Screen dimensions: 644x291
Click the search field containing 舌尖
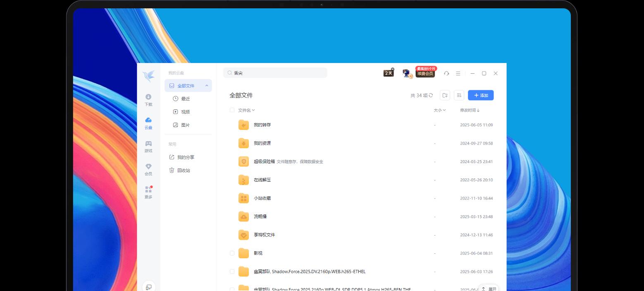275,73
